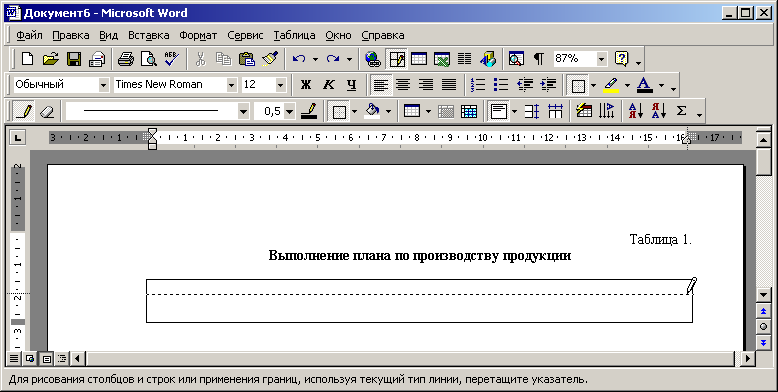Print the document using printer icon
778x392 pixels.
point(126,59)
